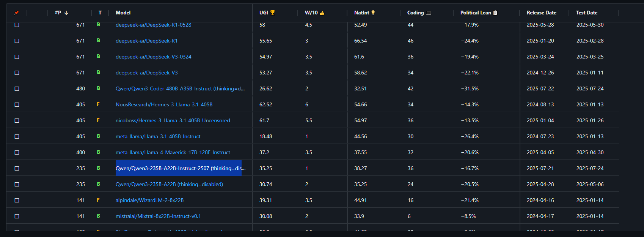Image resolution: width=644 pixels, height=237 pixels.
Task: Sort by the W/10 column header
Action: [311, 13]
